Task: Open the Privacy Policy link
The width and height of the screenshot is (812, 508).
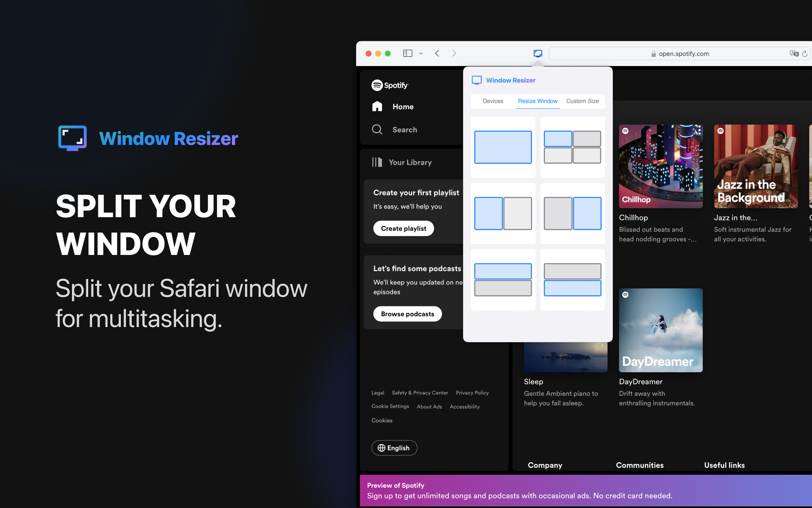Action: (x=472, y=393)
